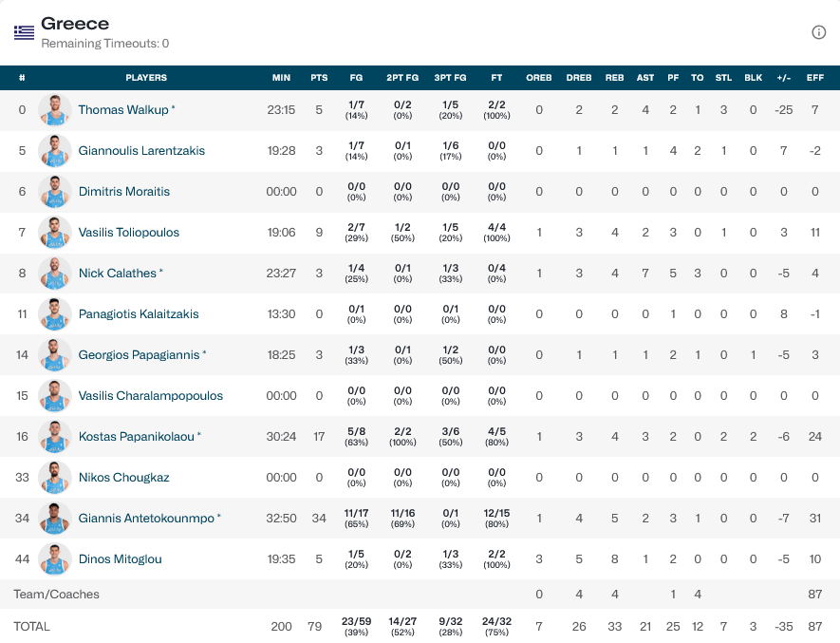Click Kostas Papanikolaou's avatar image
This screenshot has height=643, width=840.
pos(55,437)
